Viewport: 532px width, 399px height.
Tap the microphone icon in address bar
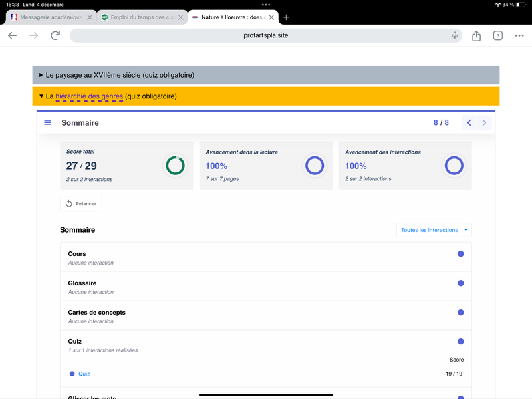pyautogui.click(x=455, y=36)
